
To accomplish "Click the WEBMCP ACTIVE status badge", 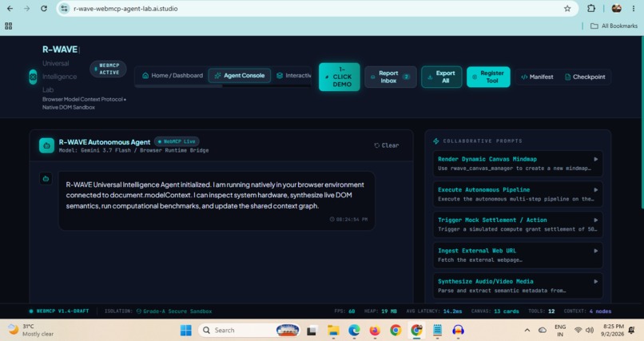I will point(108,69).
